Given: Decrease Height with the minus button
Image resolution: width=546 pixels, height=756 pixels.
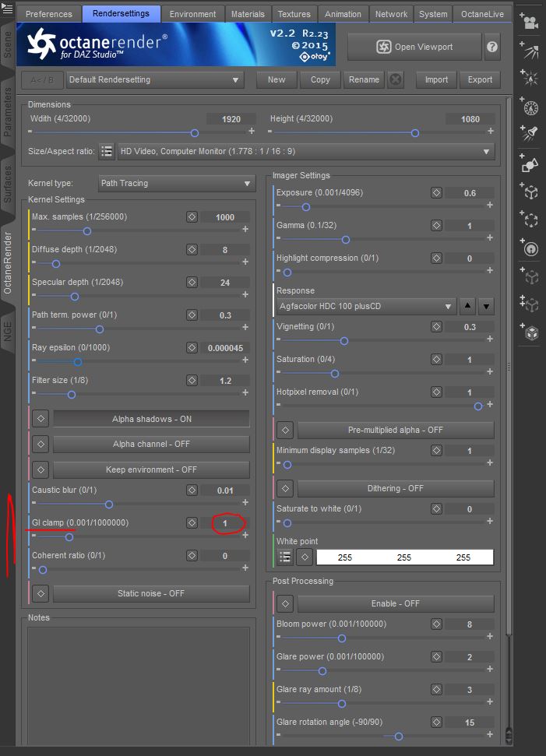Looking at the screenshot, I should click(270, 131).
